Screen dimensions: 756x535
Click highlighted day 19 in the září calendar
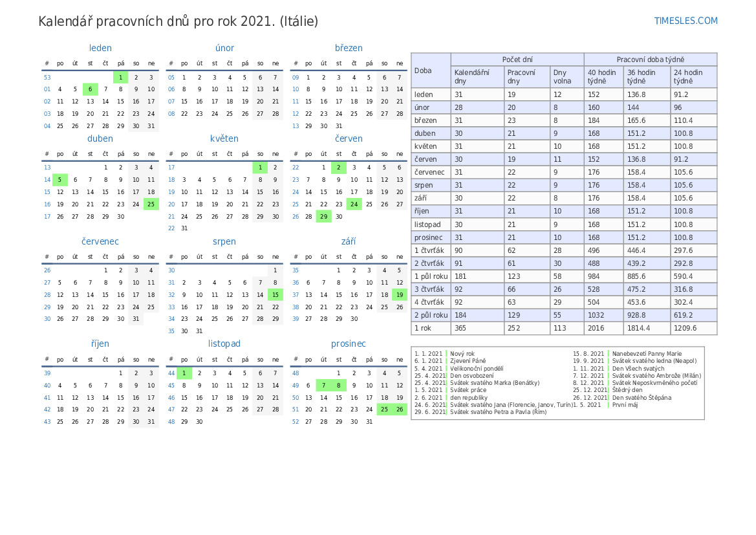coord(400,295)
